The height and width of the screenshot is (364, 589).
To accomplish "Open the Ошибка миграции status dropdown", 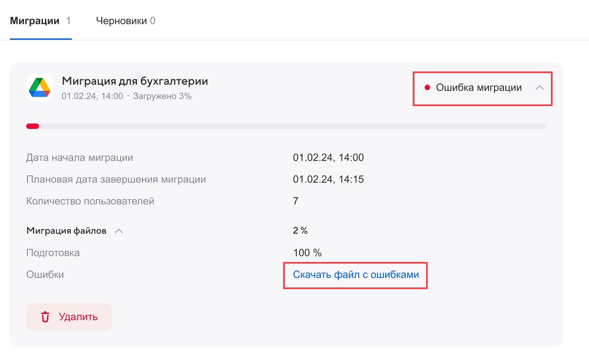I will point(478,88).
